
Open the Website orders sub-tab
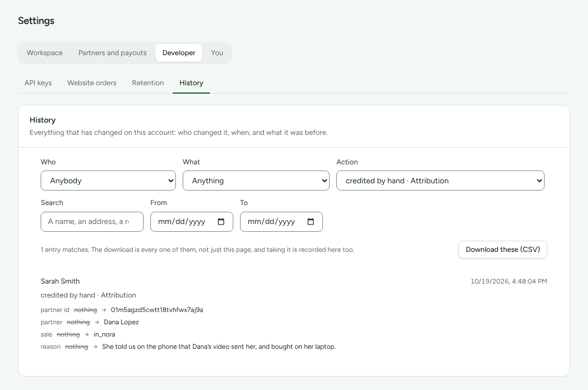(92, 83)
